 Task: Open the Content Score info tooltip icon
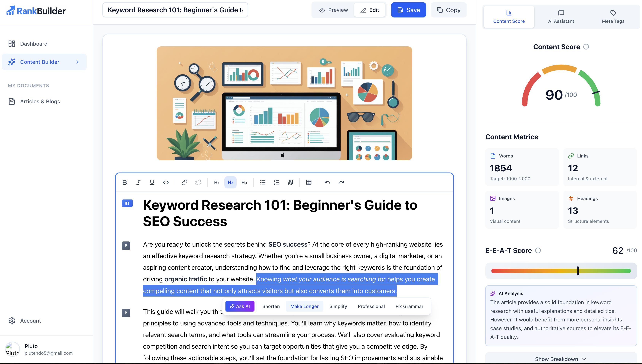click(x=586, y=47)
